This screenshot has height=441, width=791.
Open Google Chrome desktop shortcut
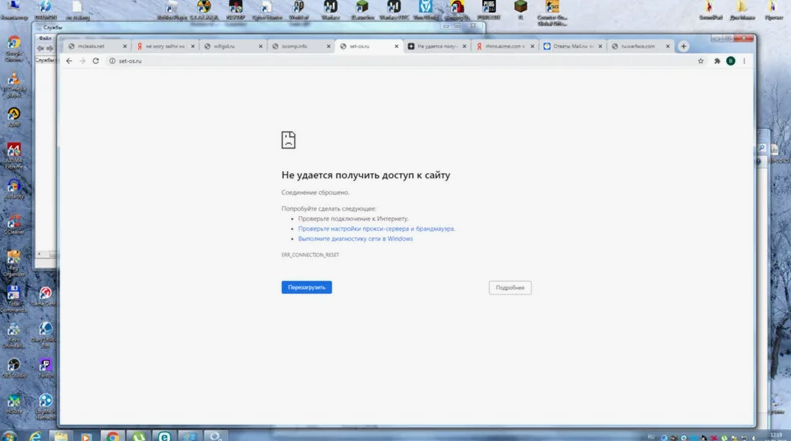tap(14, 48)
